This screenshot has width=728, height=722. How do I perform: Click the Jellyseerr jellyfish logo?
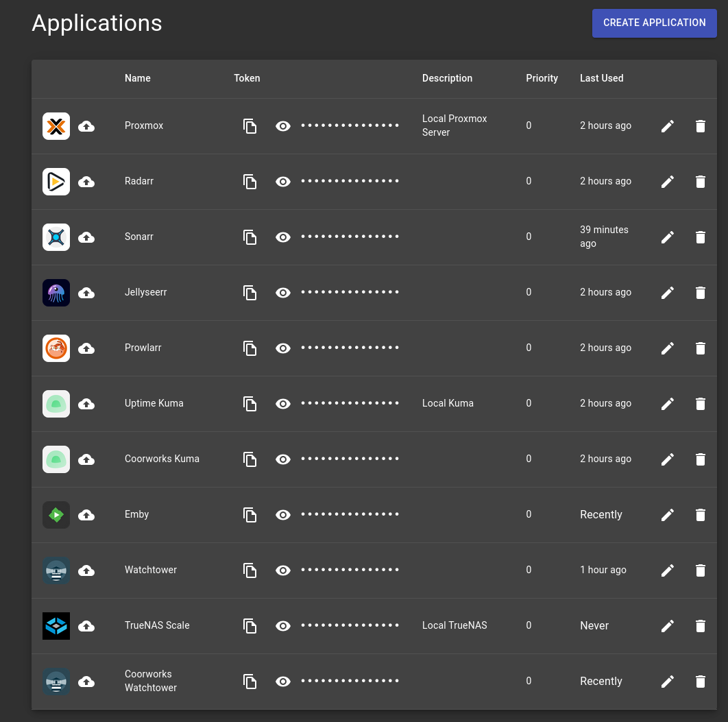pos(56,293)
